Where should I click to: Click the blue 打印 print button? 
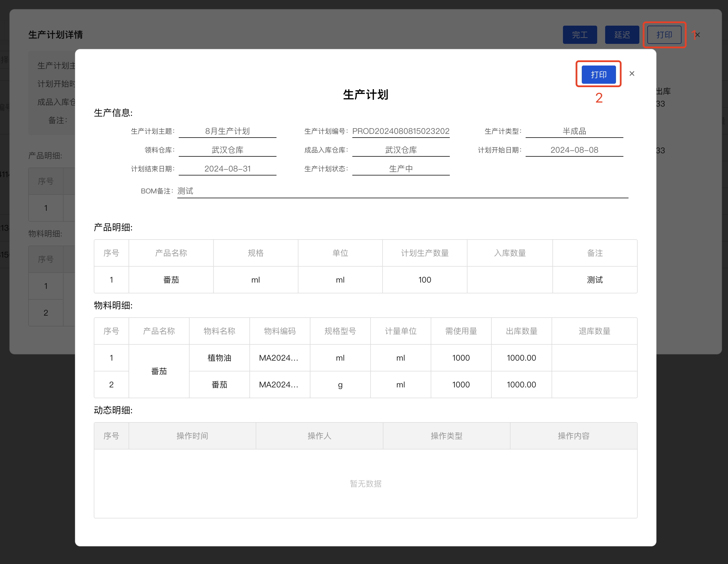point(598,74)
